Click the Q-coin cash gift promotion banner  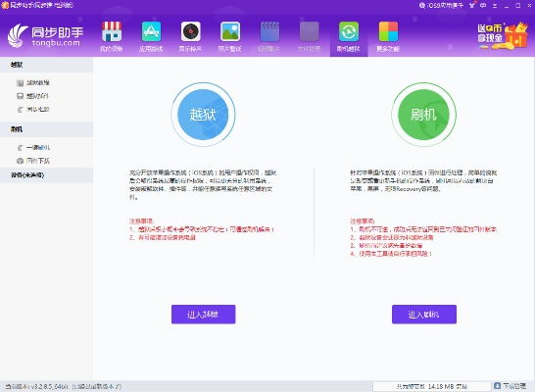503,36
